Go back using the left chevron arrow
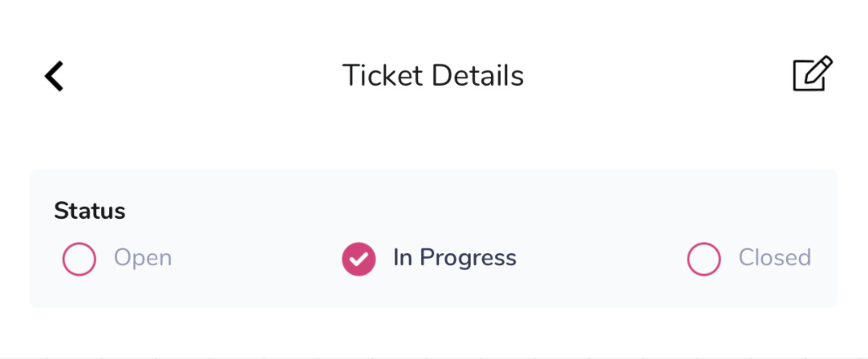The image size is (868, 359). pyautogui.click(x=55, y=76)
